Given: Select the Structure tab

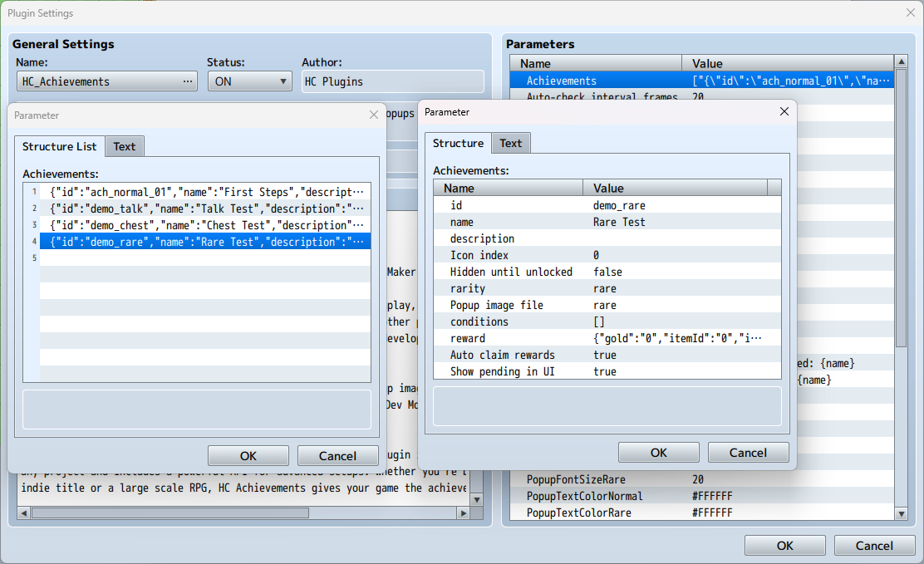Looking at the screenshot, I should pyautogui.click(x=458, y=144).
